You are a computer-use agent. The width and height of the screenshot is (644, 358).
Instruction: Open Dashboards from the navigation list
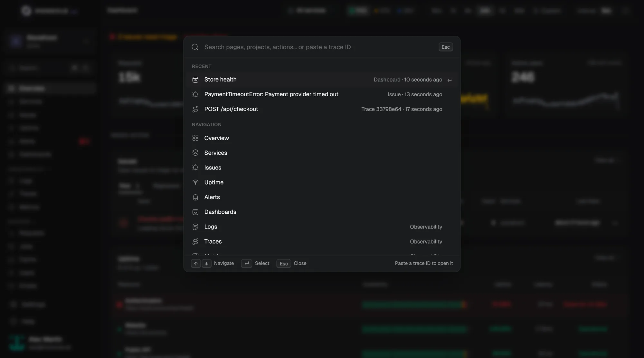pyautogui.click(x=322, y=212)
